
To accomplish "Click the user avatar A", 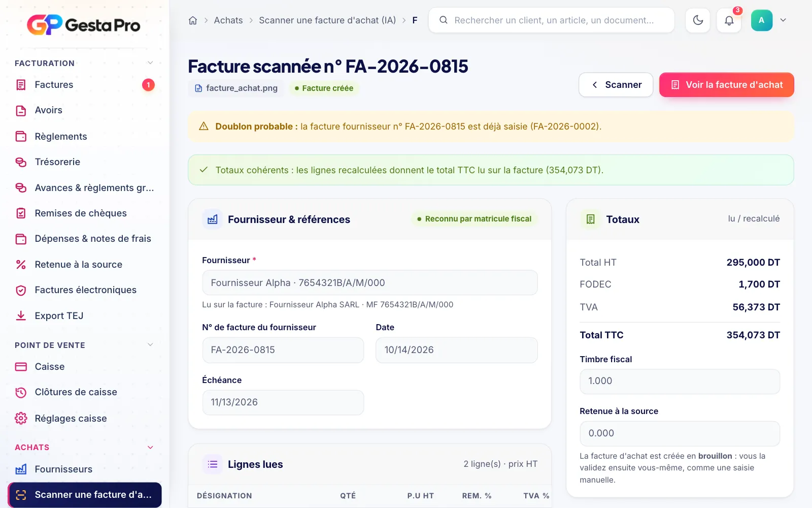I will pos(761,20).
